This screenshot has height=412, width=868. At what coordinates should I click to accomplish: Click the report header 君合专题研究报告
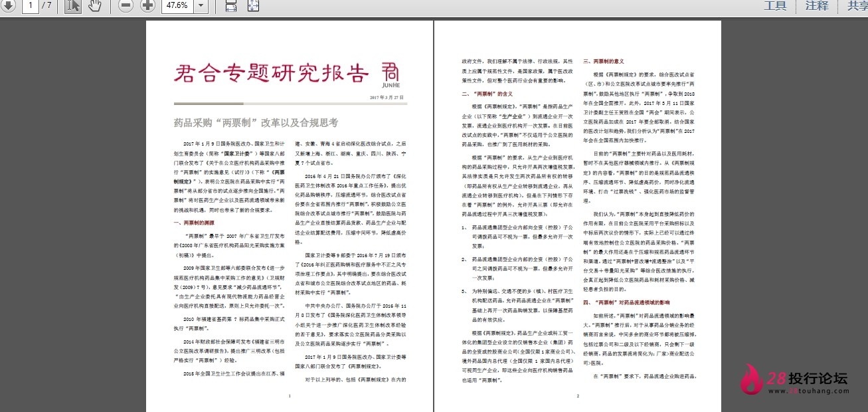click(271, 73)
